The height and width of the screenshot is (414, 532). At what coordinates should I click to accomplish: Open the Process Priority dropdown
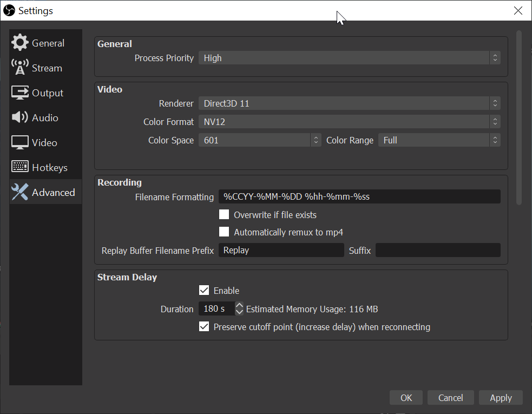coord(349,58)
